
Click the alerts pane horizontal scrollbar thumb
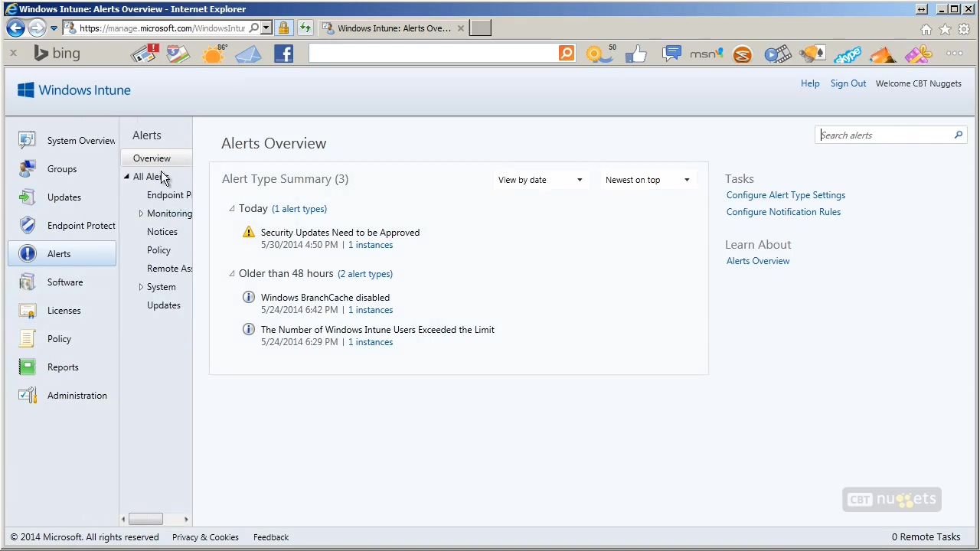click(145, 519)
